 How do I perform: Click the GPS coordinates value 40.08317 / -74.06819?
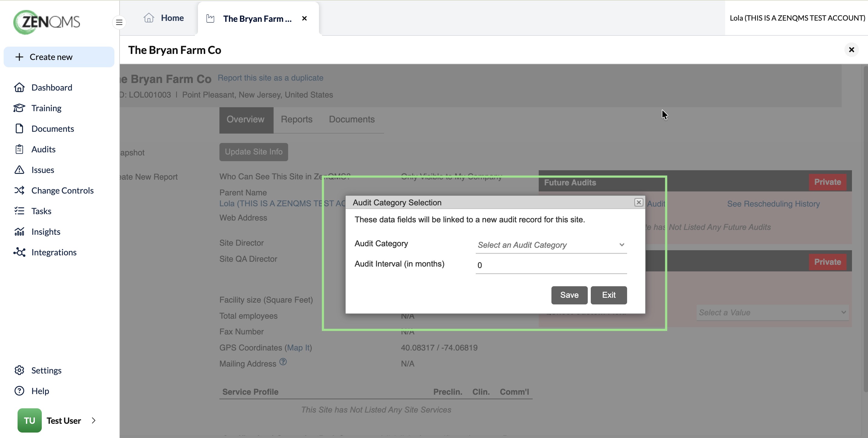point(439,347)
